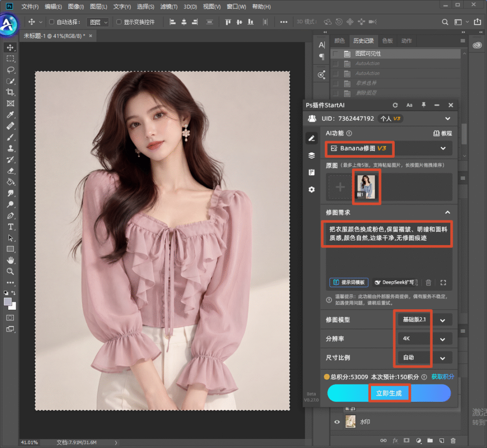
Task: Switch to the 动作 panel tab
Action: [406, 41]
